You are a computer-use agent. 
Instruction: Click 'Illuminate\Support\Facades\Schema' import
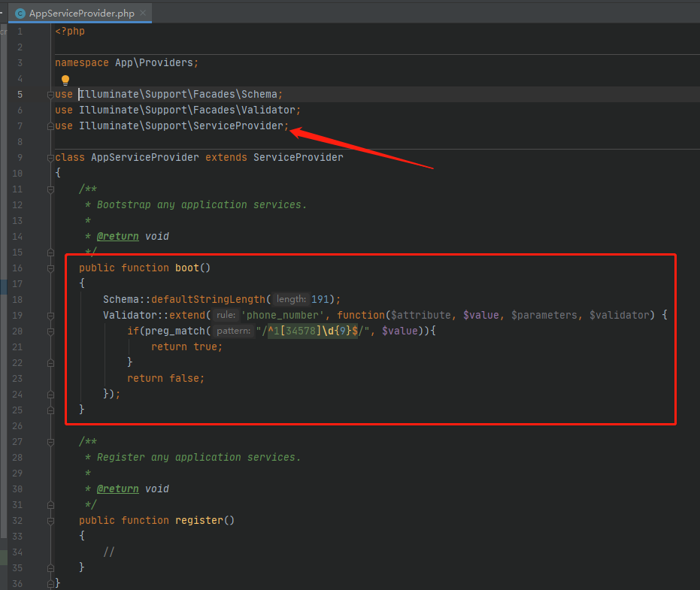click(x=177, y=94)
